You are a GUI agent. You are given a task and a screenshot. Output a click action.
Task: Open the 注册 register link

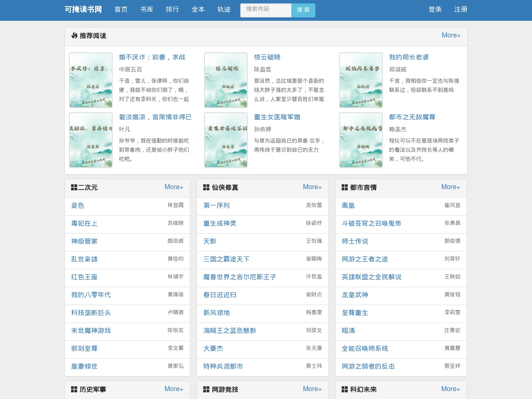coord(461,10)
